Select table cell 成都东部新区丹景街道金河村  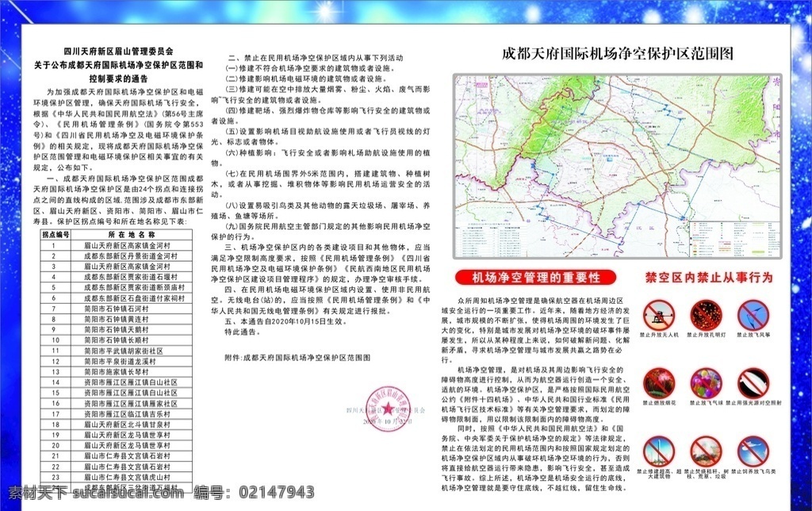coord(132,256)
